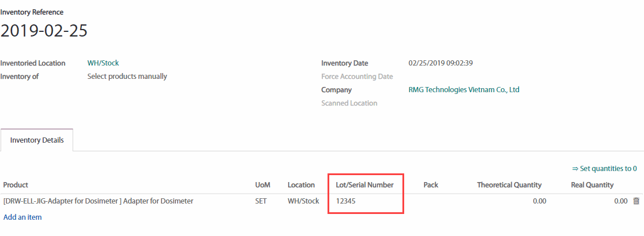Sort by the Pack column header
The image size is (644, 236).
[431, 185]
